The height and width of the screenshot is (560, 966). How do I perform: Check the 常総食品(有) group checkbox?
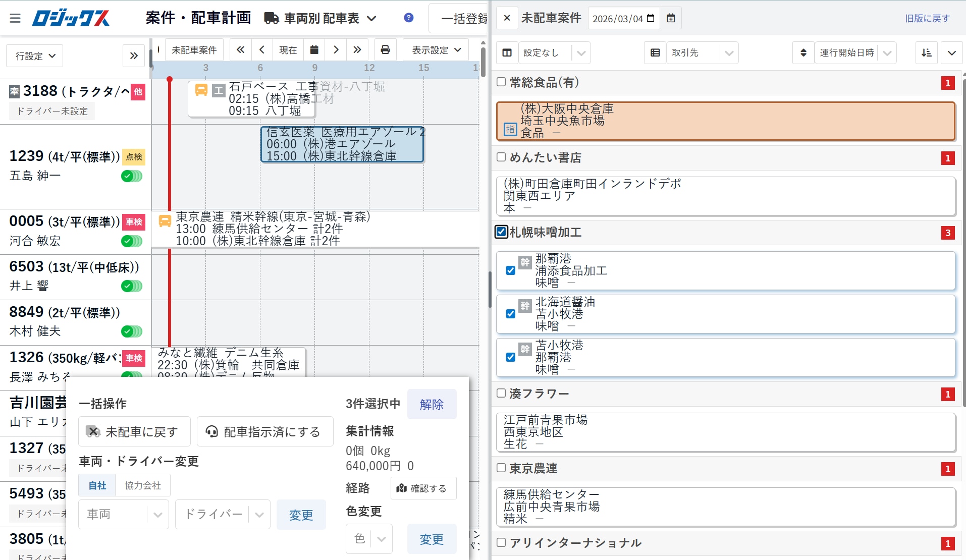501,82
